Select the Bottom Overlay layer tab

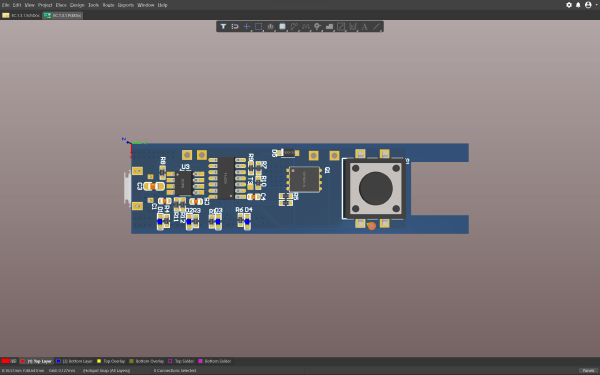point(147,361)
